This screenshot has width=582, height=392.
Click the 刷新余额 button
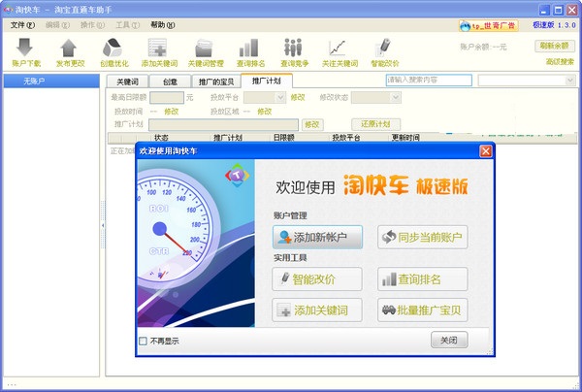point(555,46)
